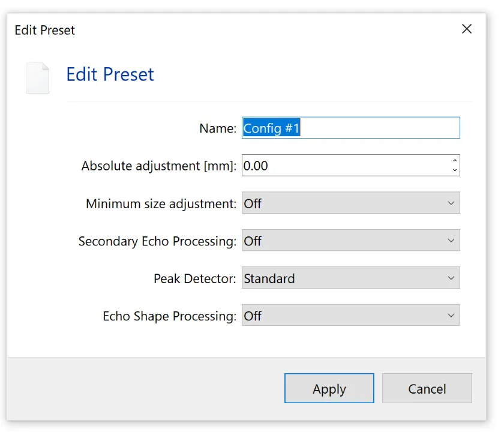Click the Name label
The width and height of the screenshot is (504, 432).
[218, 128]
